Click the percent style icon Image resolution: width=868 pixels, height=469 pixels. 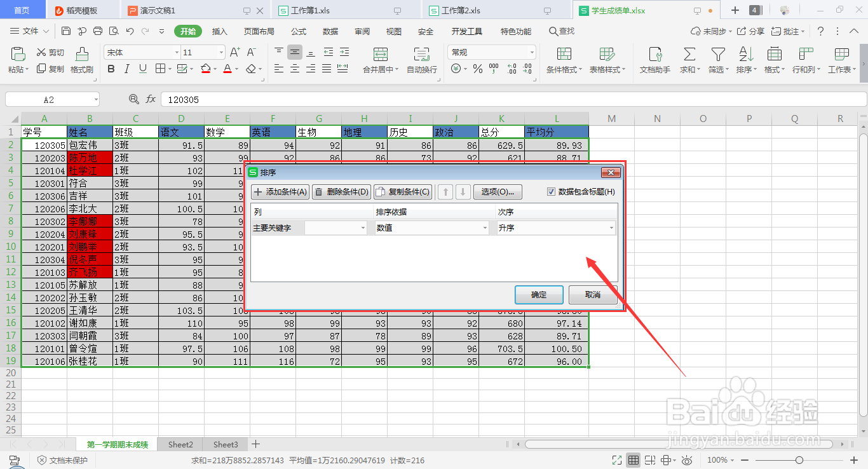(x=477, y=69)
